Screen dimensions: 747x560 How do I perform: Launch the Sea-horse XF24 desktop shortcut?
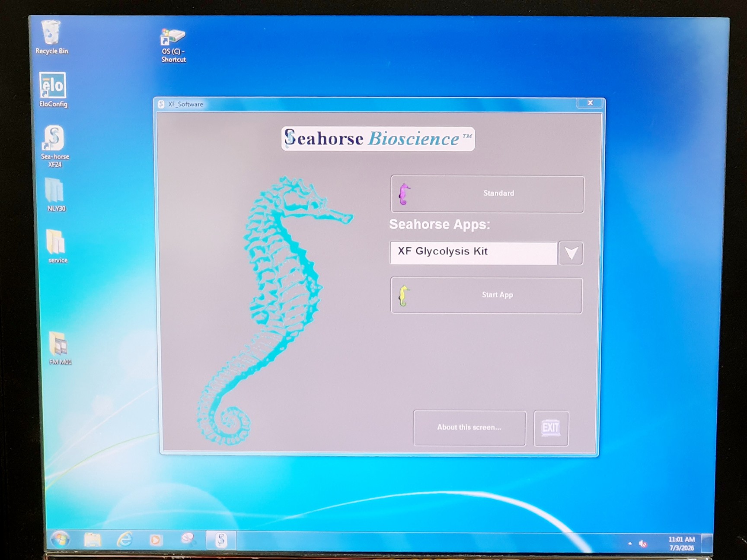[54, 146]
